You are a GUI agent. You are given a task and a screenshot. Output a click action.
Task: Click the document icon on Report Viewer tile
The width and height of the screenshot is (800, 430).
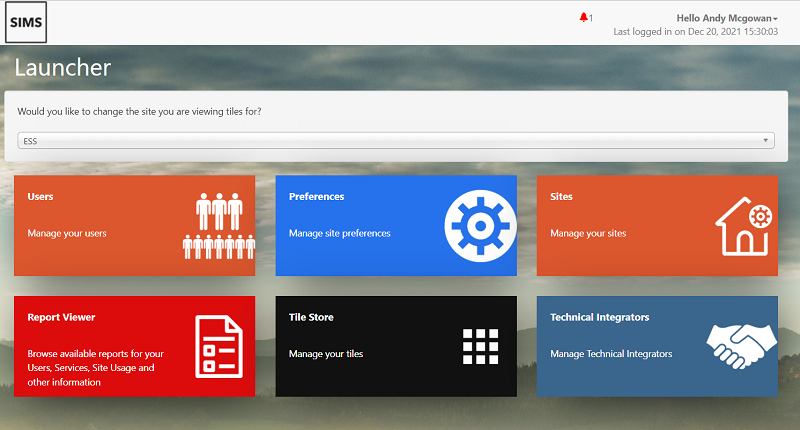[219, 346]
